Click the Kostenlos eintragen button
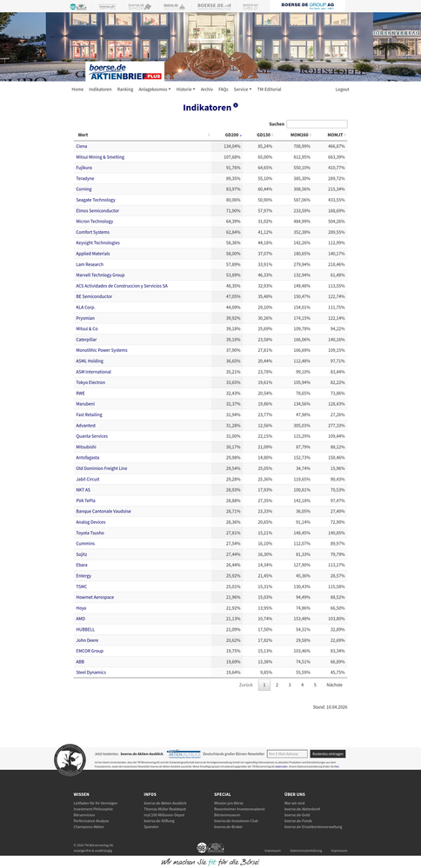Screen dimensions: 421x868 click(328, 754)
